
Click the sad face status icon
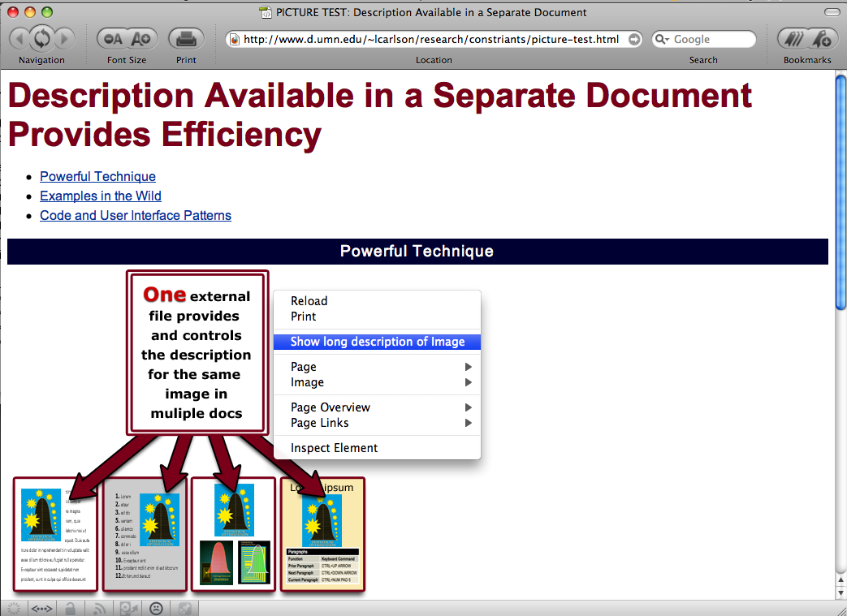coord(157,608)
